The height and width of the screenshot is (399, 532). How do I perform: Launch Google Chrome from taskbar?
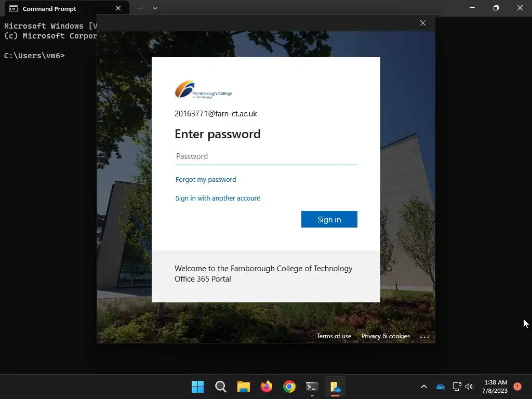click(289, 387)
